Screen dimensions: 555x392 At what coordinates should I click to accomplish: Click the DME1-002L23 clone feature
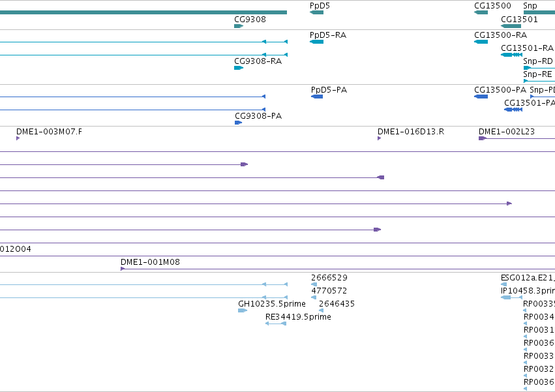[x=517, y=138]
